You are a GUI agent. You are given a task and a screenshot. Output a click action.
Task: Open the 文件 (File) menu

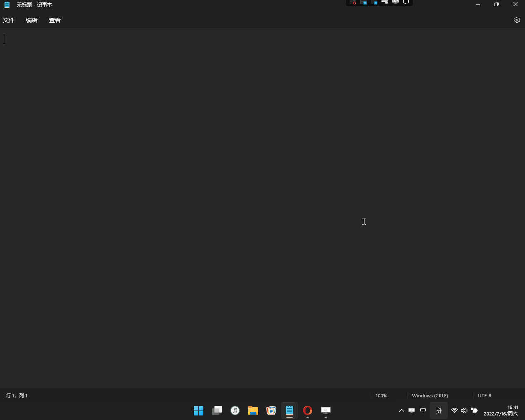[x=9, y=20]
